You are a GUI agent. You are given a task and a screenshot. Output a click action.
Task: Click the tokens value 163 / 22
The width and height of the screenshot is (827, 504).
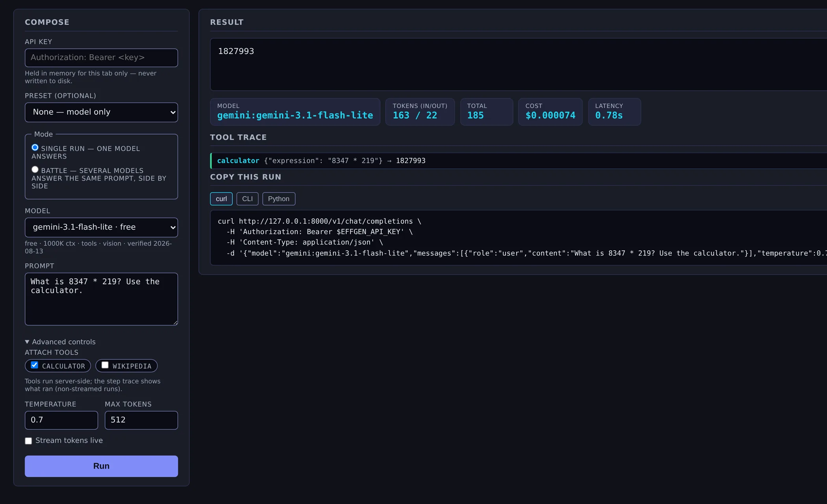(x=415, y=115)
